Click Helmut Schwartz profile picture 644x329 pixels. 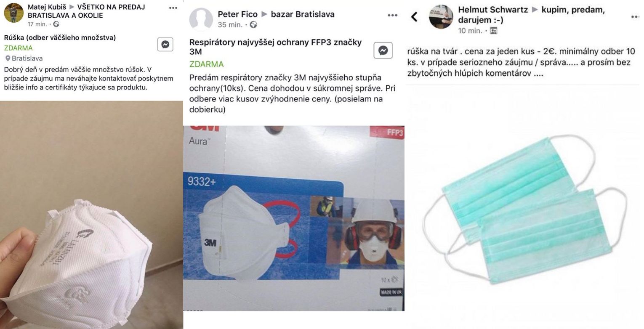coord(441,17)
